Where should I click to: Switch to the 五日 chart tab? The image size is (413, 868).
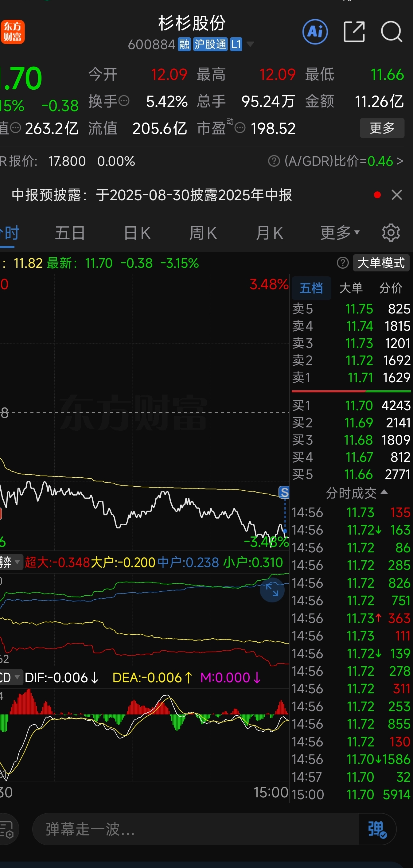pos(70,233)
